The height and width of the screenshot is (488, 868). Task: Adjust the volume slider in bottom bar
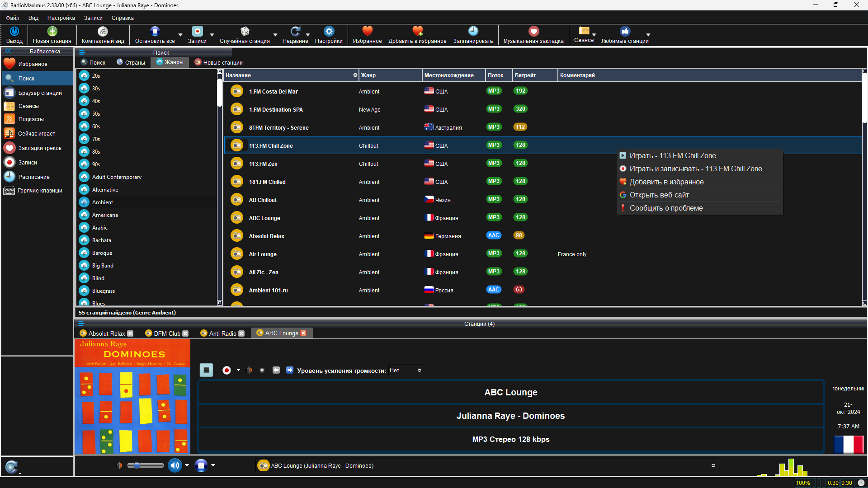[x=145, y=465]
